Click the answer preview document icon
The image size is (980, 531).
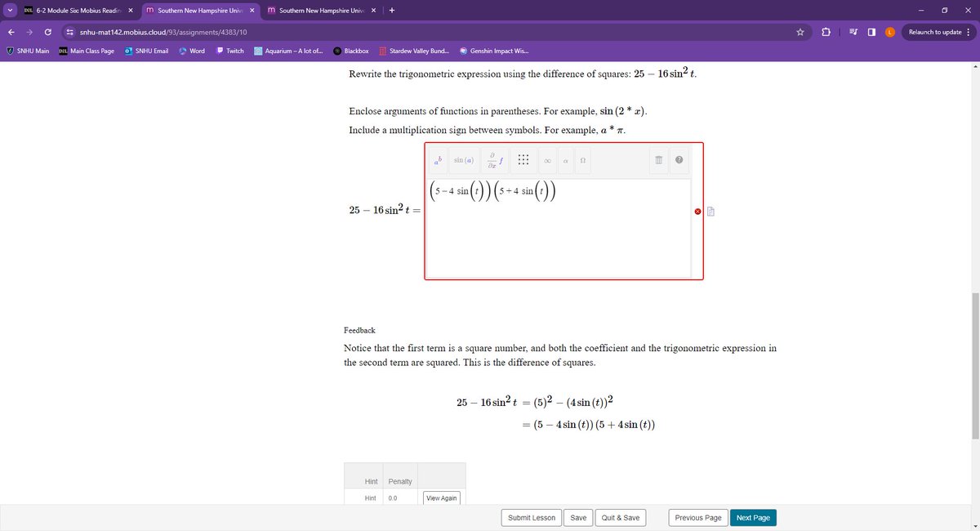pos(710,212)
